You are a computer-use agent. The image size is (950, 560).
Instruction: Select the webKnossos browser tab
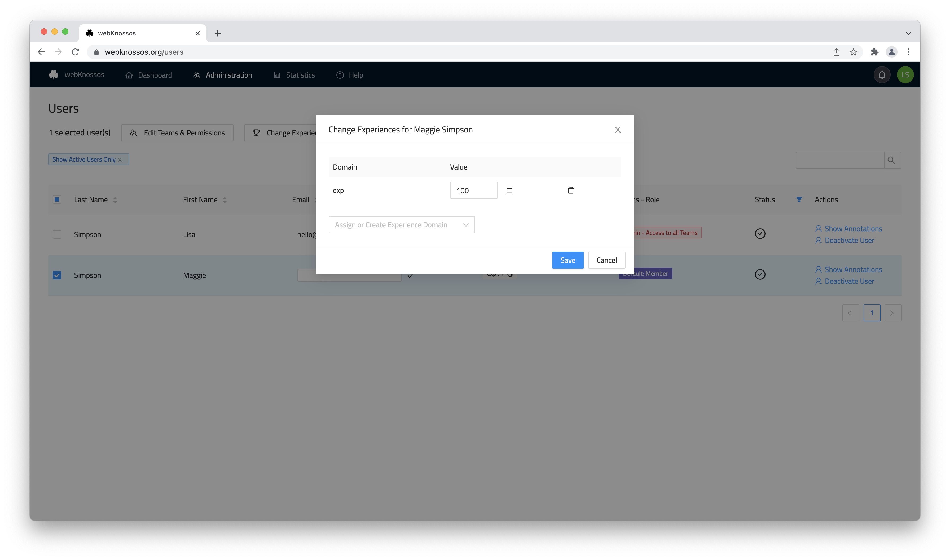click(143, 33)
